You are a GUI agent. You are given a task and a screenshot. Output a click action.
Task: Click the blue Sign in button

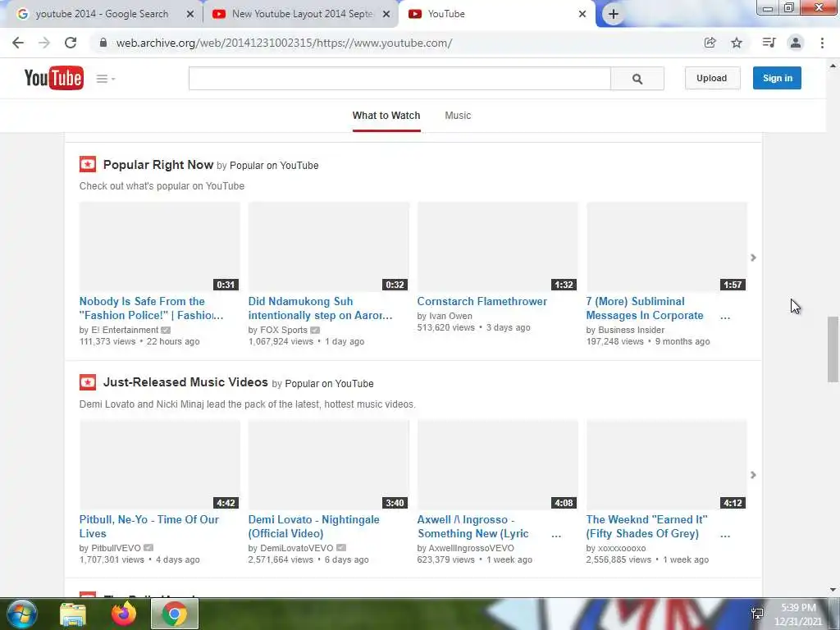[x=777, y=78]
